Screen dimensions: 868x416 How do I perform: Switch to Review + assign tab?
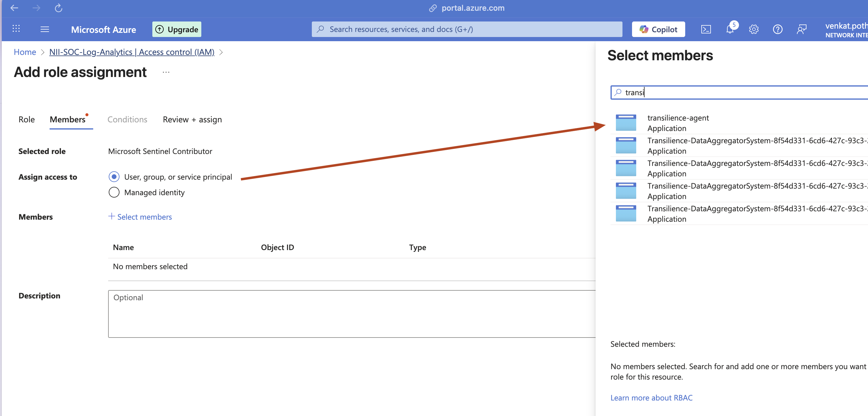(192, 119)
